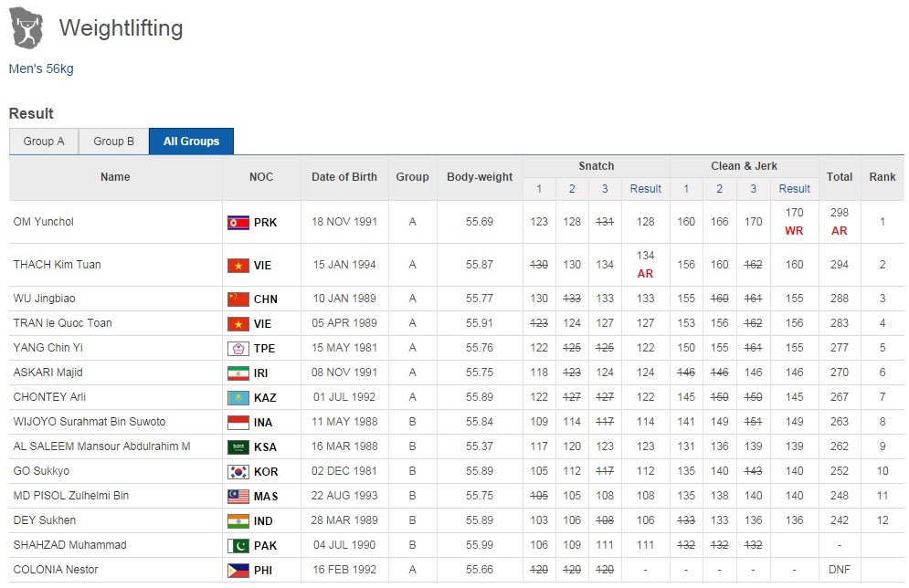
Task: Click the Saudi Arabia flag beside KSA
Action: 238,447
